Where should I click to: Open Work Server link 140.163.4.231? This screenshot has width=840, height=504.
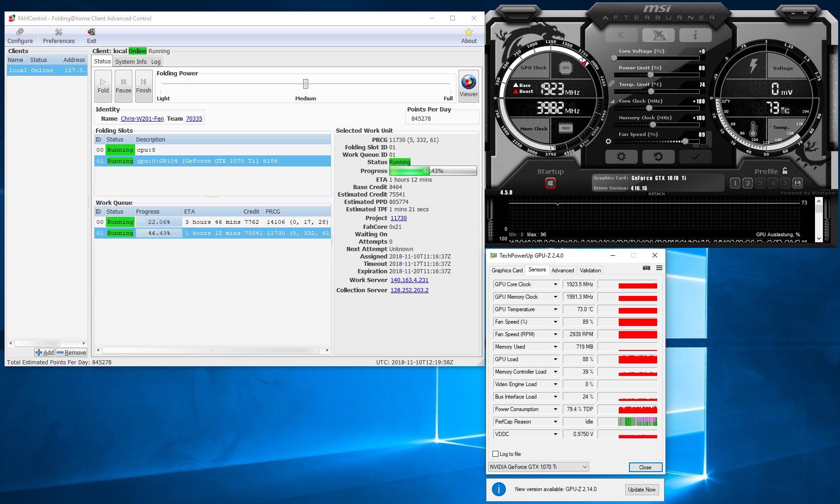click(410, 280)
